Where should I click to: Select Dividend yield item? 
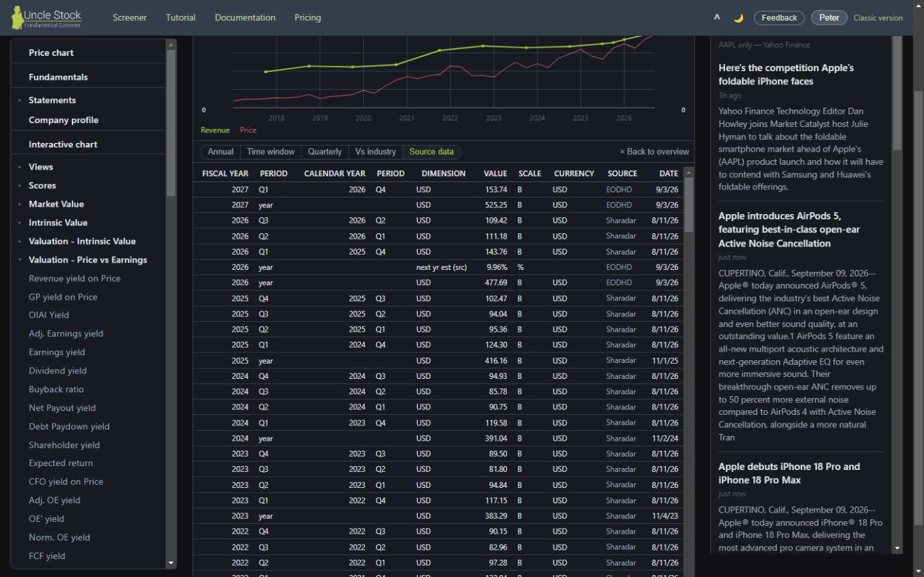click(x=58, y=371)
